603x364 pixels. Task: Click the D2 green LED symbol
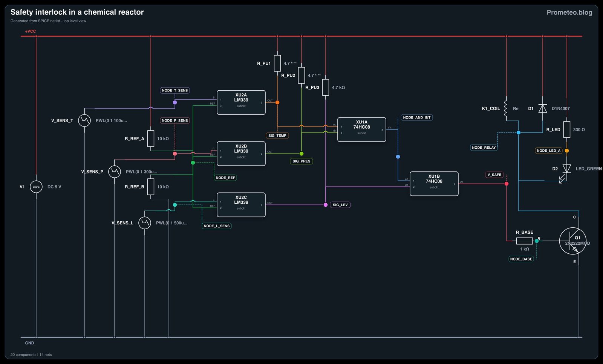click(x=566, y=169)
